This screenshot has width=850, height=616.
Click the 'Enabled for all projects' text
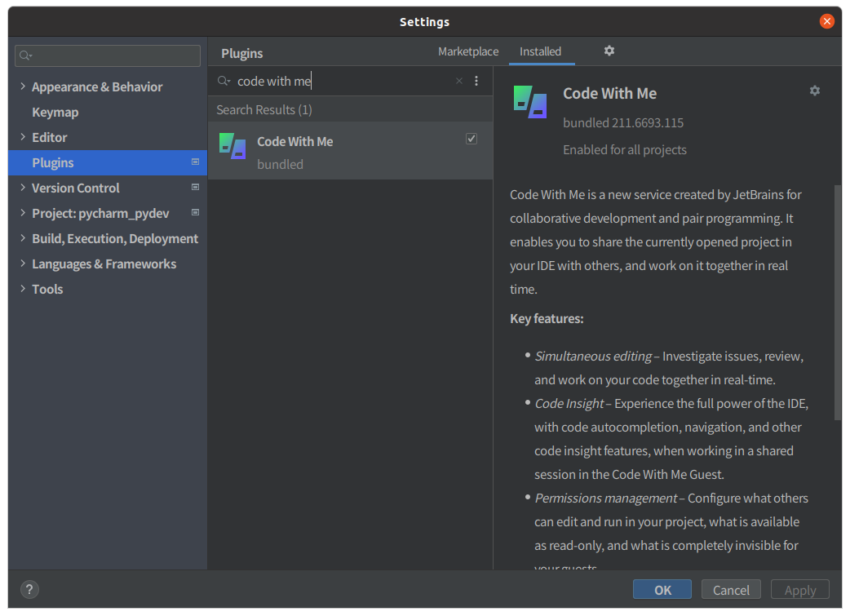click(625, 149)
